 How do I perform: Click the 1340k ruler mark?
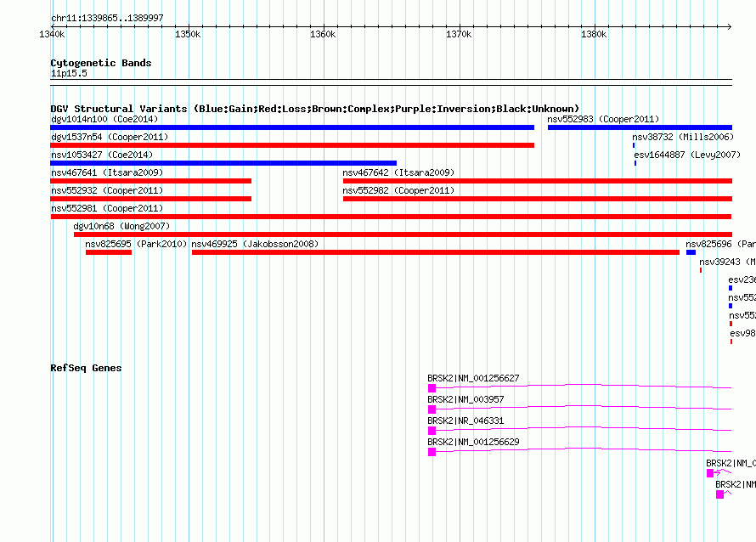pos(52,34)
